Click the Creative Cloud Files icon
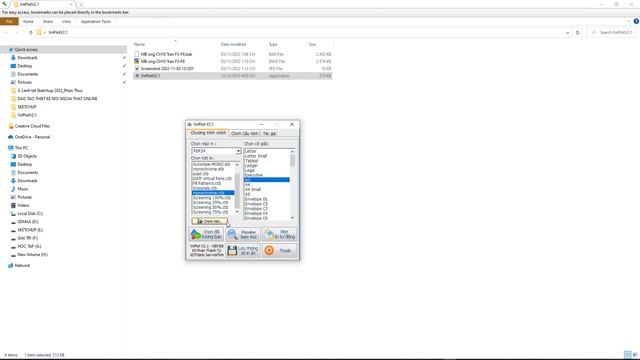640x360 pixels. (11, 126)
